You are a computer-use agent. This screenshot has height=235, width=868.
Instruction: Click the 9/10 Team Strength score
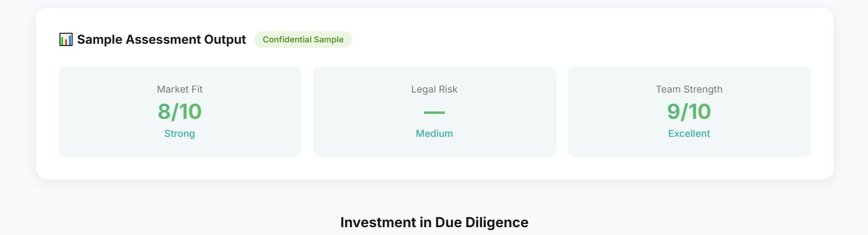[689, 112]
